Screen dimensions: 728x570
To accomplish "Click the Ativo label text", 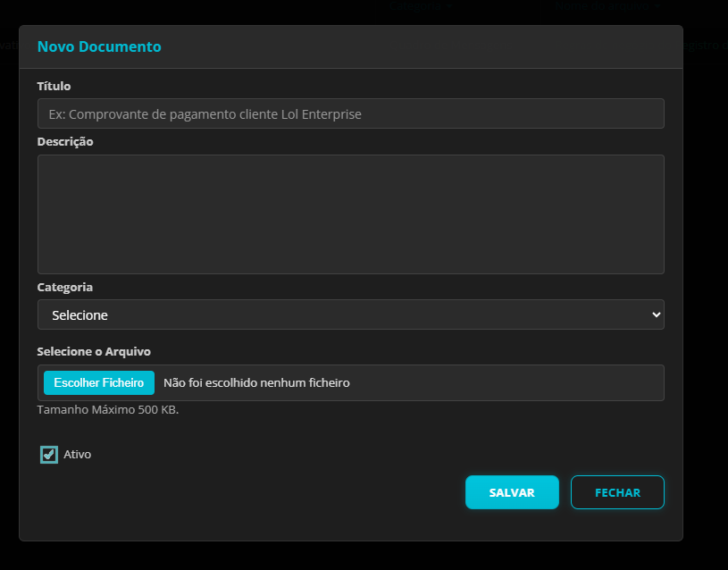I will coord(77,454).
